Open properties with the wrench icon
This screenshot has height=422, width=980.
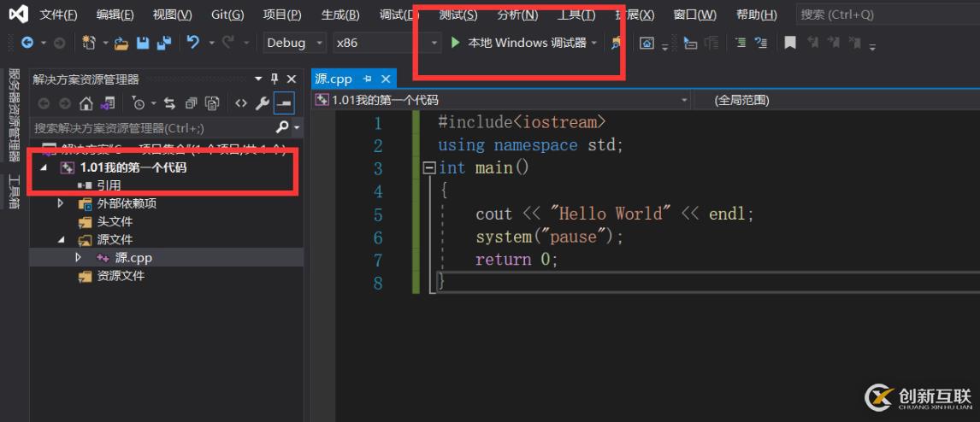[263, 103]
